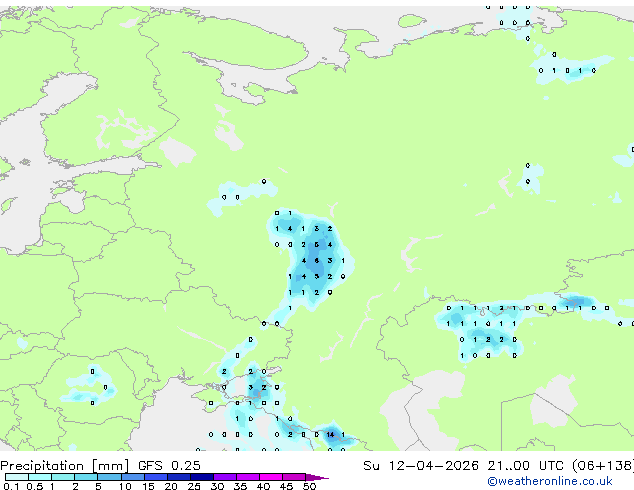Click the 0.1 legend scale label
This screenshot has width=634, height=490.
[11, 486]
